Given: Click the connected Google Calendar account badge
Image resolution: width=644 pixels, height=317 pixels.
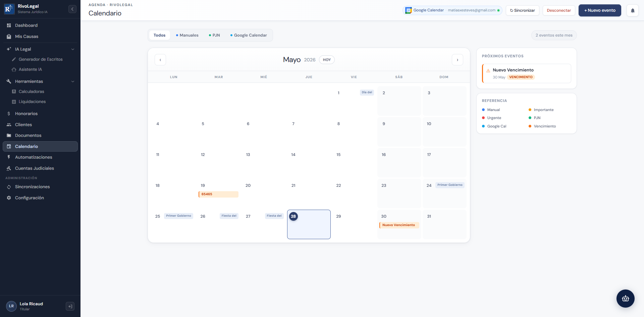Looking at the screenshot, I should [452, 10].
